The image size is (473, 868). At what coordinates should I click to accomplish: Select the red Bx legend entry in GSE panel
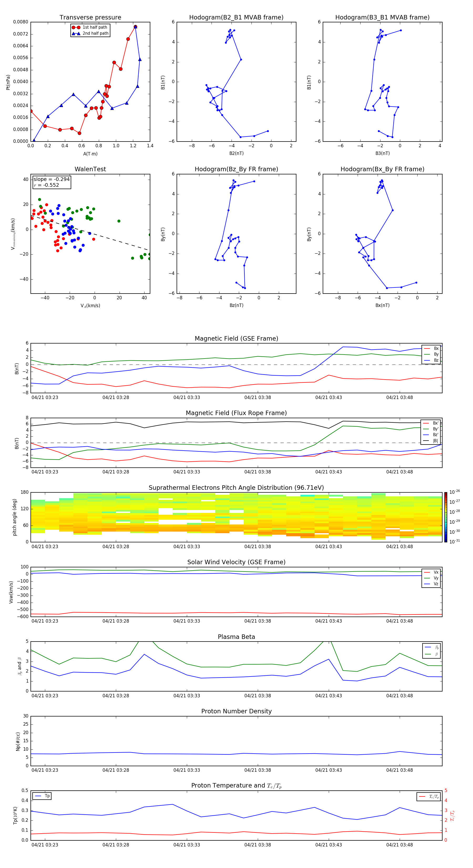point(431,349)
